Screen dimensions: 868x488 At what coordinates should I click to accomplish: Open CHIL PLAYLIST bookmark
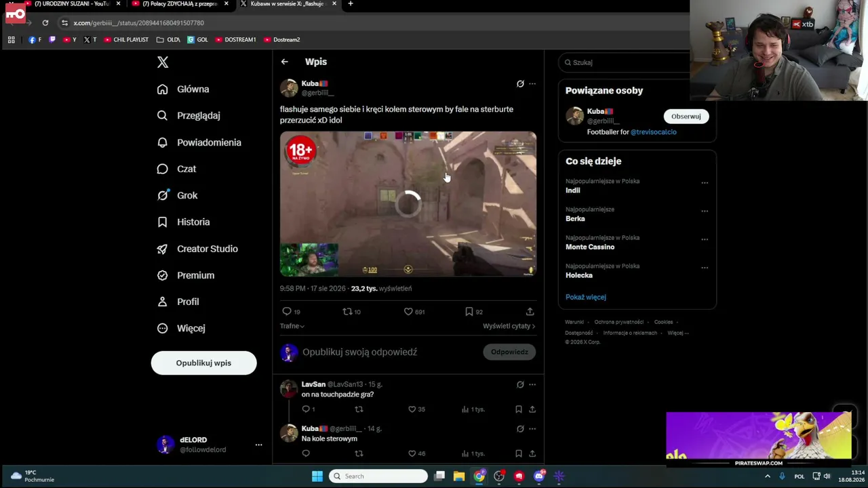(126, 40)
